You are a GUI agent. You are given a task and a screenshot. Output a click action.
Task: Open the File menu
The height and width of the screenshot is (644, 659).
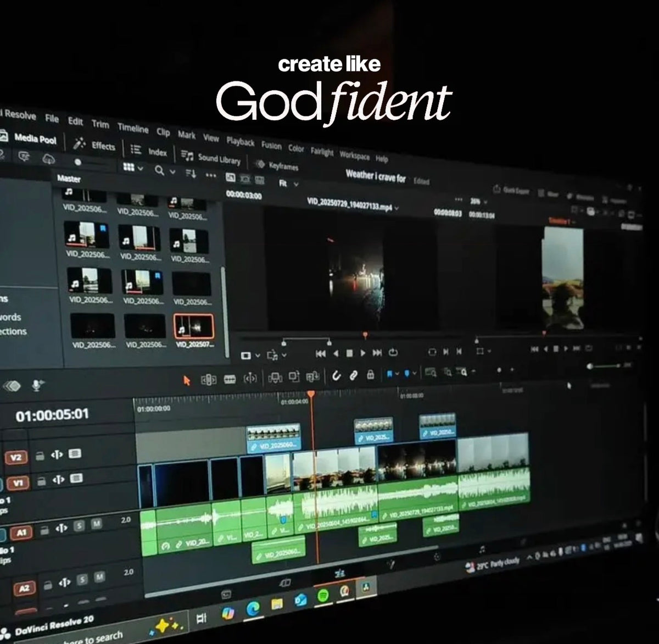(52, 118)
